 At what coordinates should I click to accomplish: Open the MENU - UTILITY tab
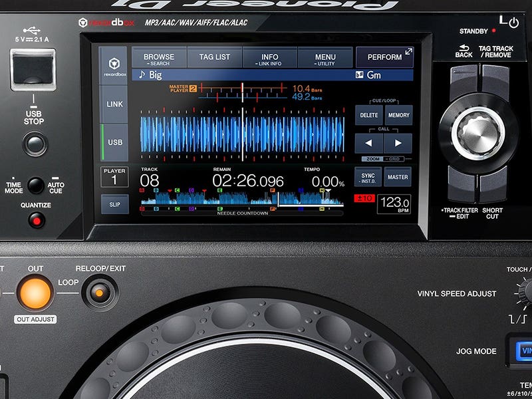point(325,57)
